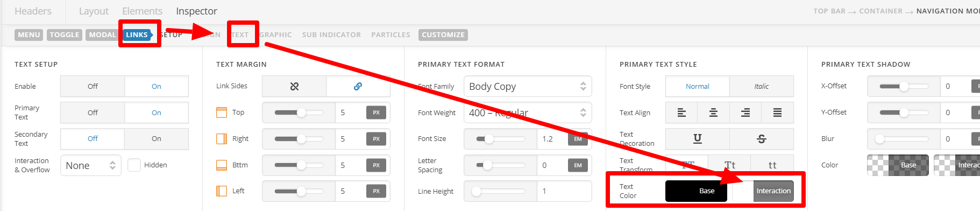Screen dimensions: 980x211
Task: Change the Top margin PX unit
Action: (377, 112)
